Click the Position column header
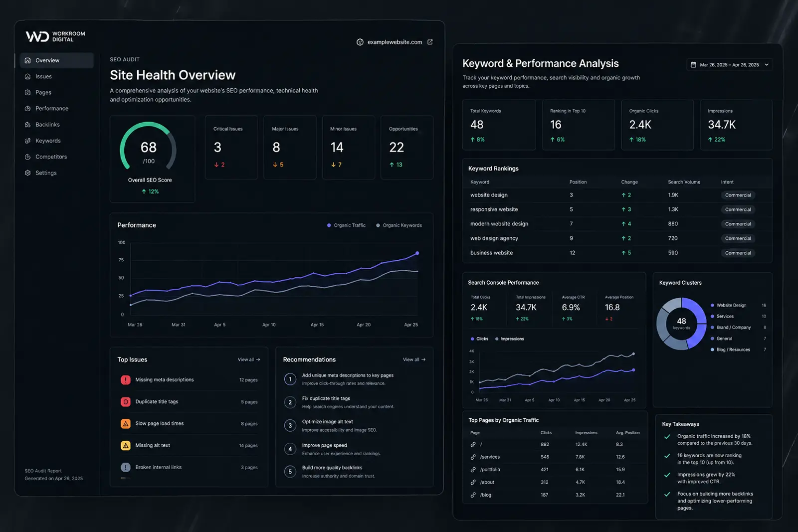 [578, 182]
